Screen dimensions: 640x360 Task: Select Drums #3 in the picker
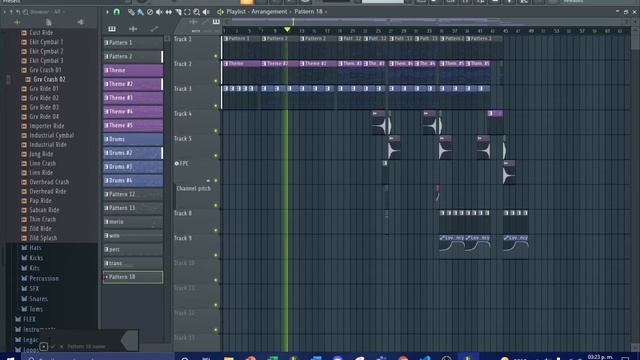coord(133,167)
